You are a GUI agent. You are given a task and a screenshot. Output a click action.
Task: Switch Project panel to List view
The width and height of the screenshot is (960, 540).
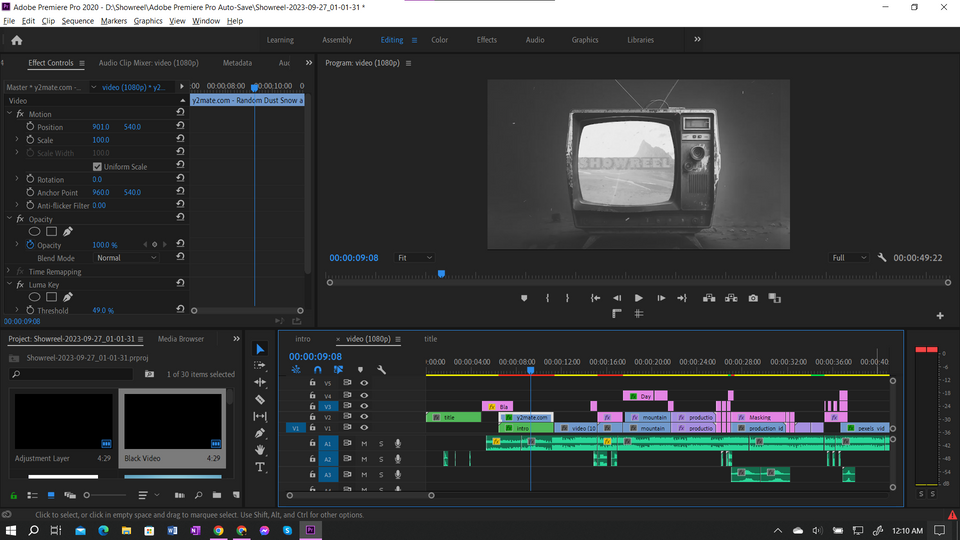click(x=32, y=495)
